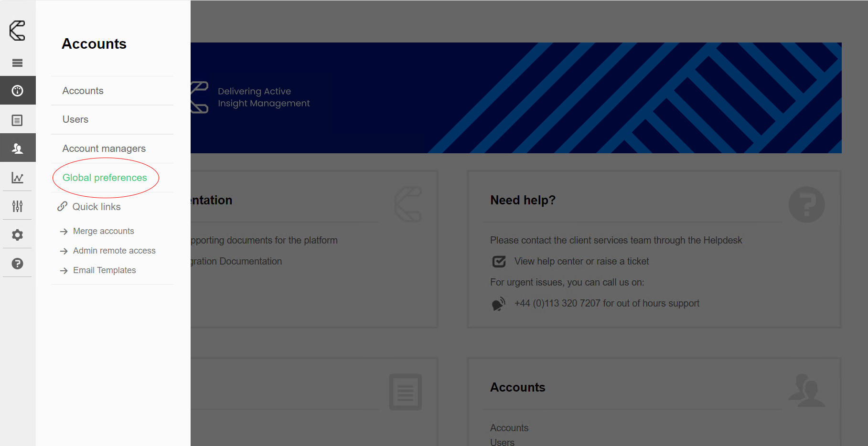Open Accounts link in the Accounts card

(x=509, y=428)
